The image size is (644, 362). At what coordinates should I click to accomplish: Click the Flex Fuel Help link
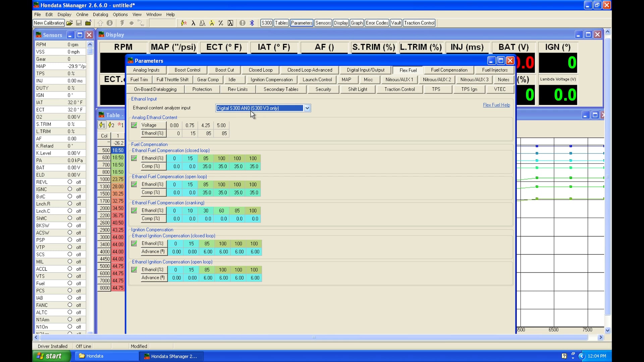click(x=496, y=105)
